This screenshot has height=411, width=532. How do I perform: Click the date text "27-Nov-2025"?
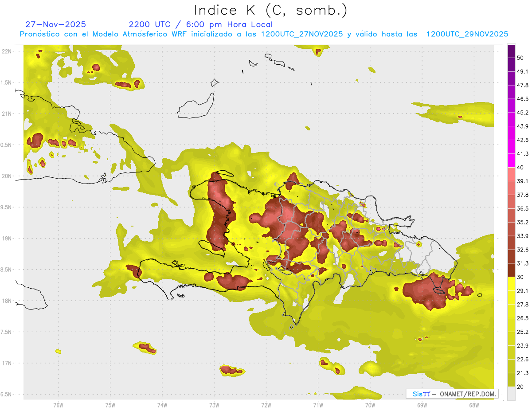tap(56, 24)
